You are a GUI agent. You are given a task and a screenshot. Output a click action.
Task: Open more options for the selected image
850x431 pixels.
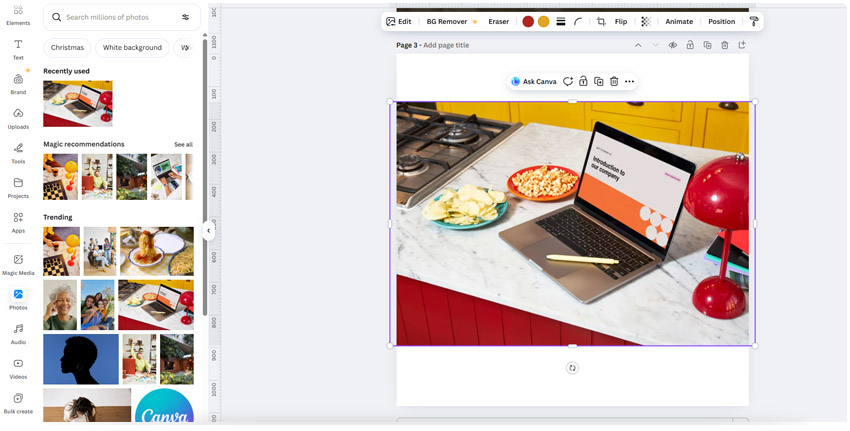click(629, 82)
